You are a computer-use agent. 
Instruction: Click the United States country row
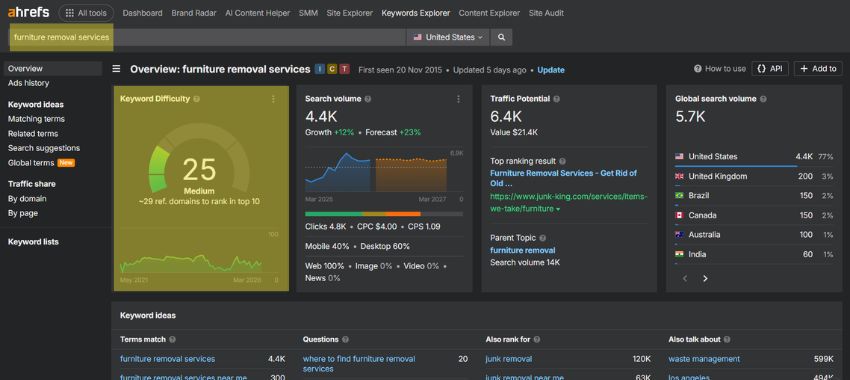(x=754, y=156)
